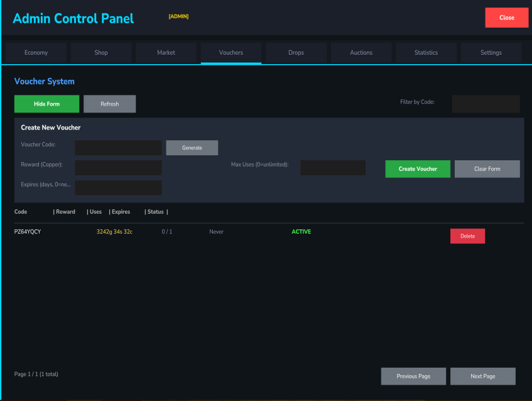Refresh the voucher list
Screen dimensions: 532x401
109,104
